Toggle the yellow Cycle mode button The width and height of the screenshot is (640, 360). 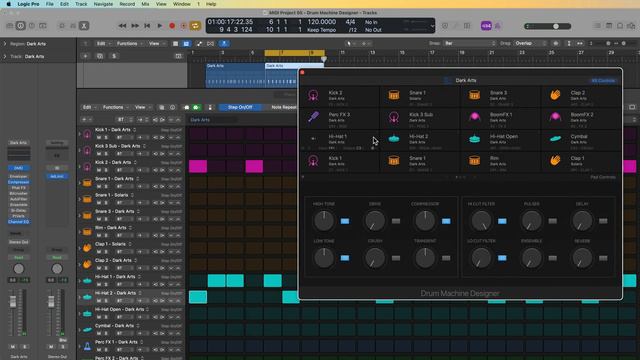195,26
